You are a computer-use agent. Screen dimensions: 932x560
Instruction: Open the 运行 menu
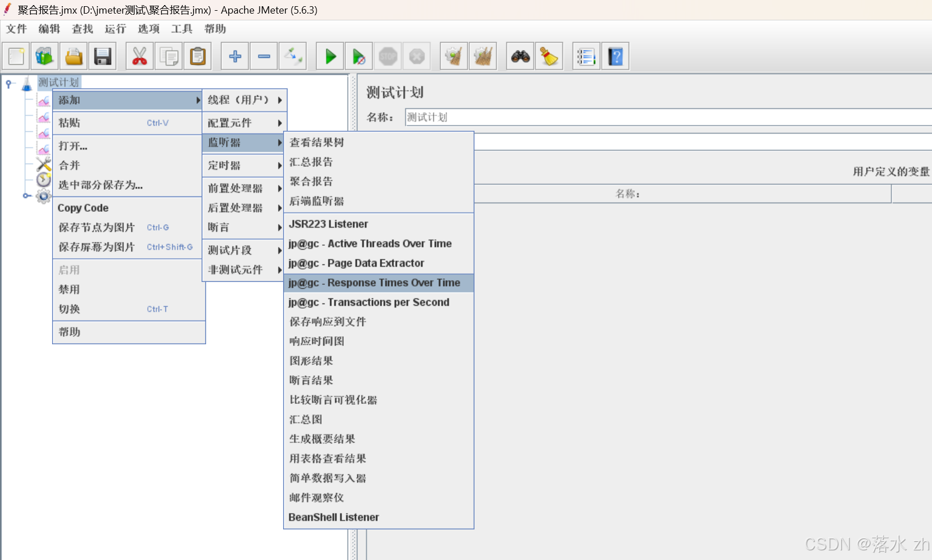click(116, 29)
